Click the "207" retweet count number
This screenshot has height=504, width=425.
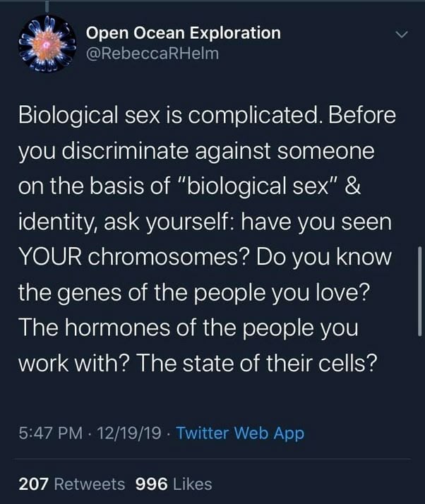34,484
